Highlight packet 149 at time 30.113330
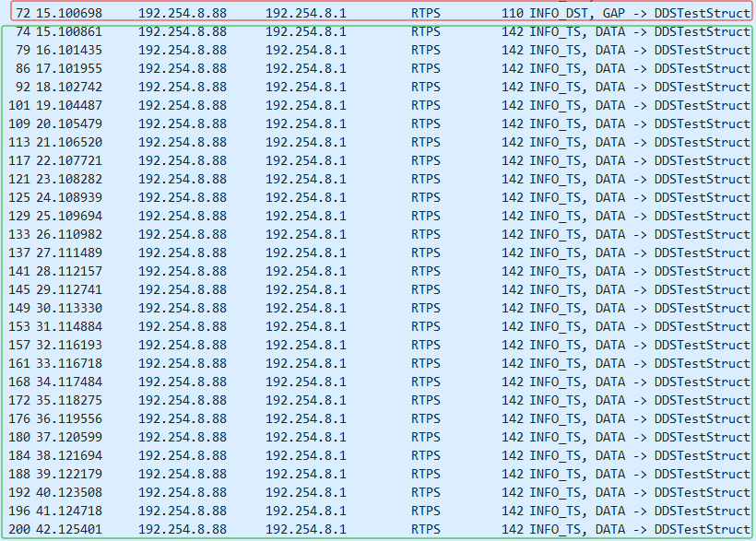 tap(378, 308)
